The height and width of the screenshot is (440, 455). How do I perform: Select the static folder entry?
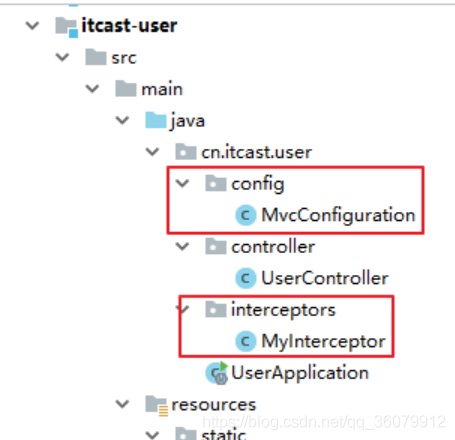[224, 434]
